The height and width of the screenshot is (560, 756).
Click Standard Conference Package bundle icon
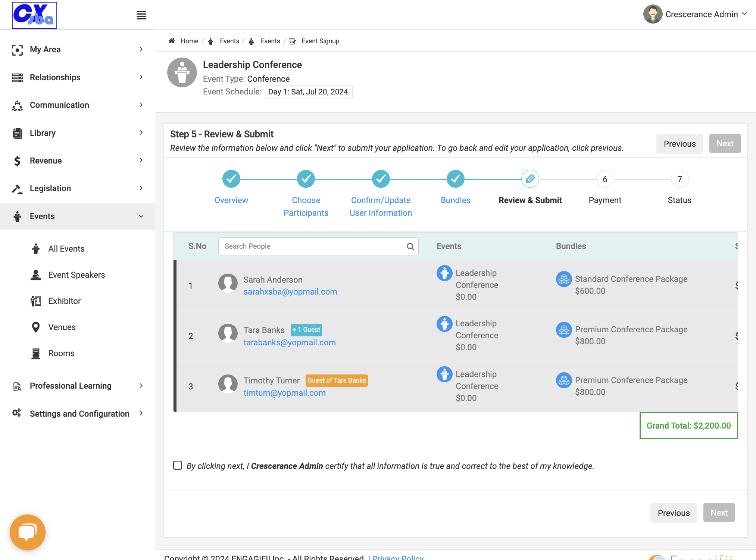tap(564, 279)
